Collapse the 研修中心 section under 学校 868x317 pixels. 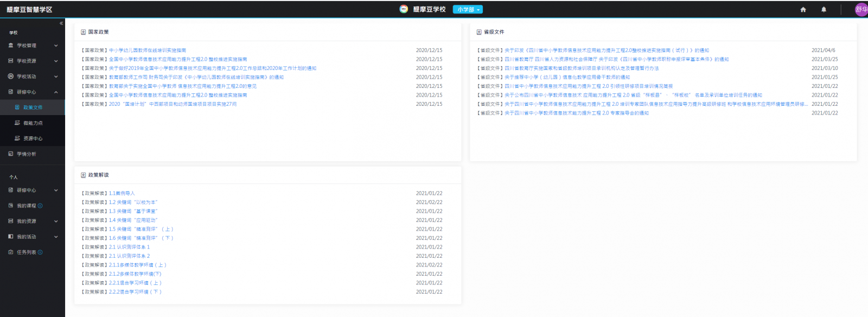click(x=56, y=92)
